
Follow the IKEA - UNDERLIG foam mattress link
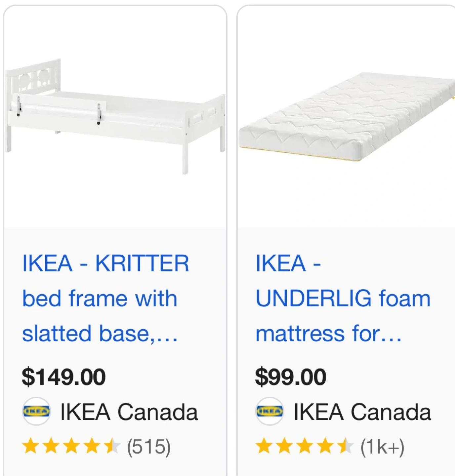coord(343,298)
